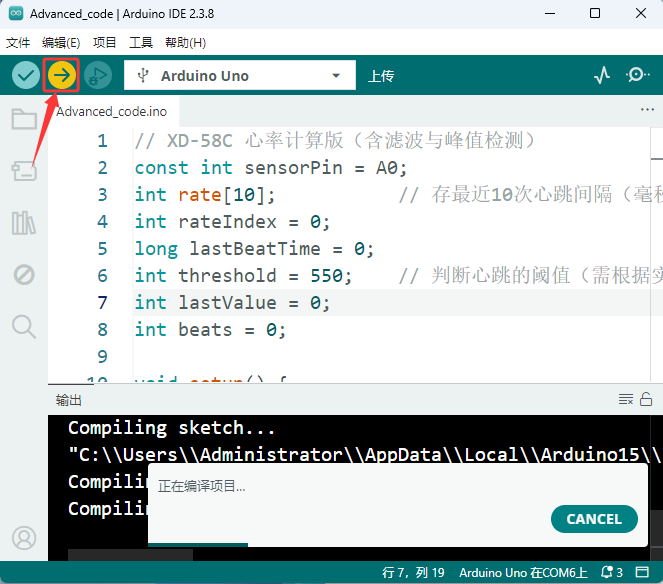Open the Sketchbook folder sidebar icon
The image size is (663, 584).
click(x=24, y=119)
